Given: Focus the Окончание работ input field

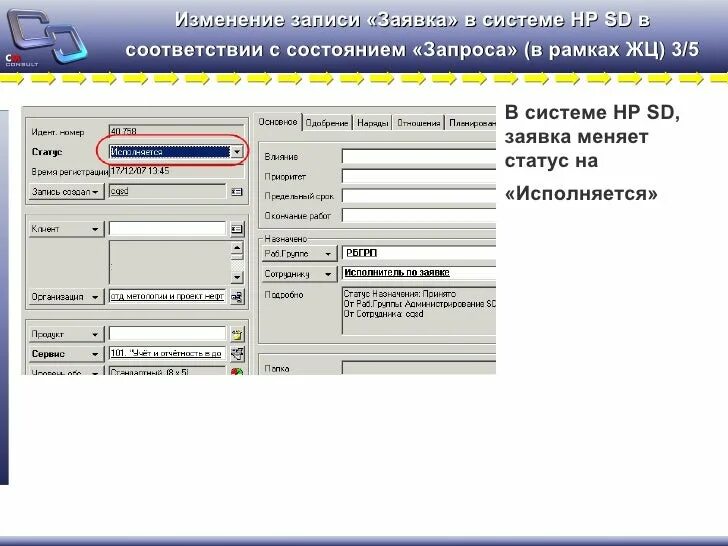Looking at the screenshot, I should click(419, 215).
